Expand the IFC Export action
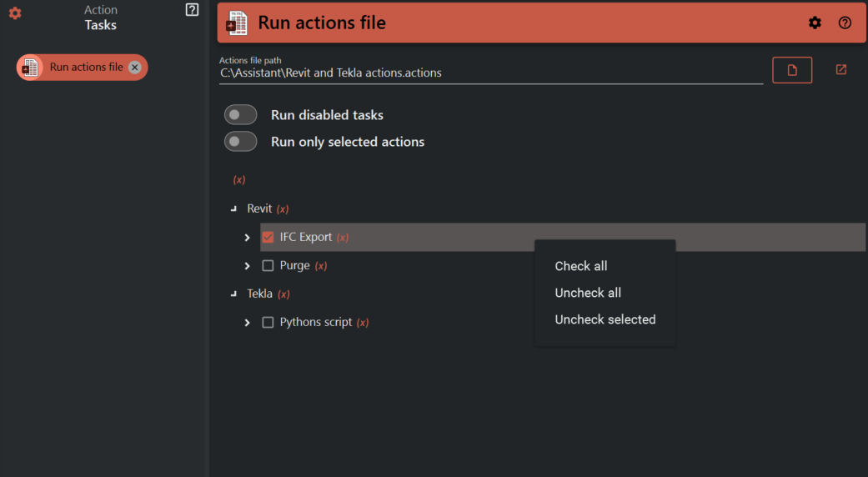The width and height of the screenshot is (868, 477). pos(248,238)
